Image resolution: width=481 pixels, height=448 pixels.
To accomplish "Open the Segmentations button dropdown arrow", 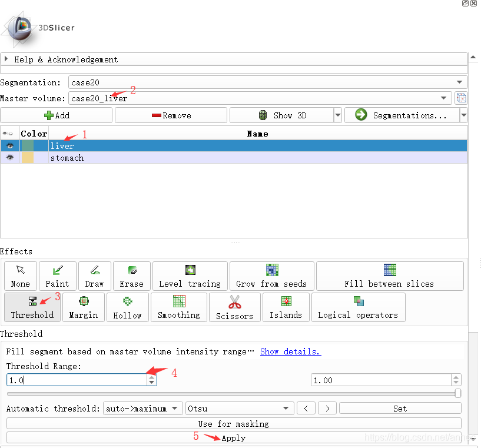I will (464, 115).
